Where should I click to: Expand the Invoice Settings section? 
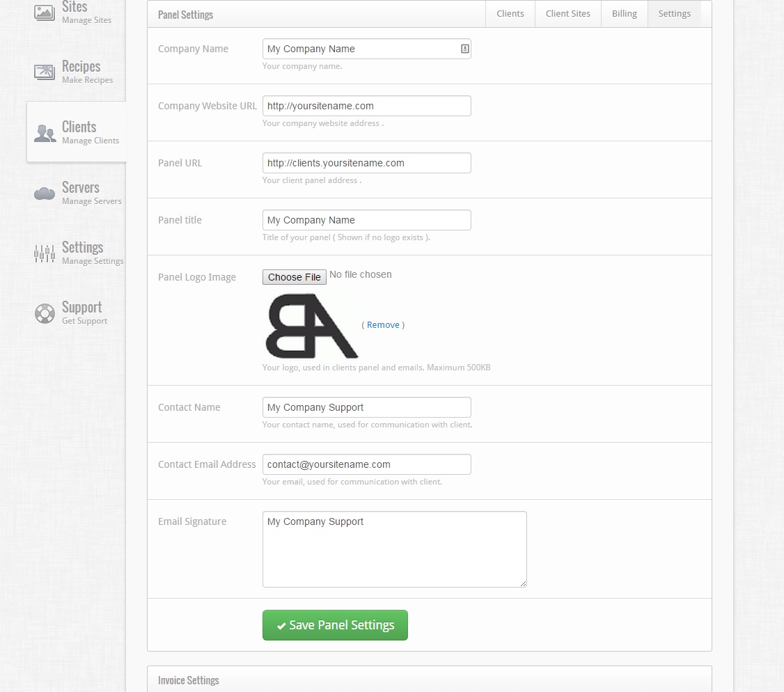188,680
